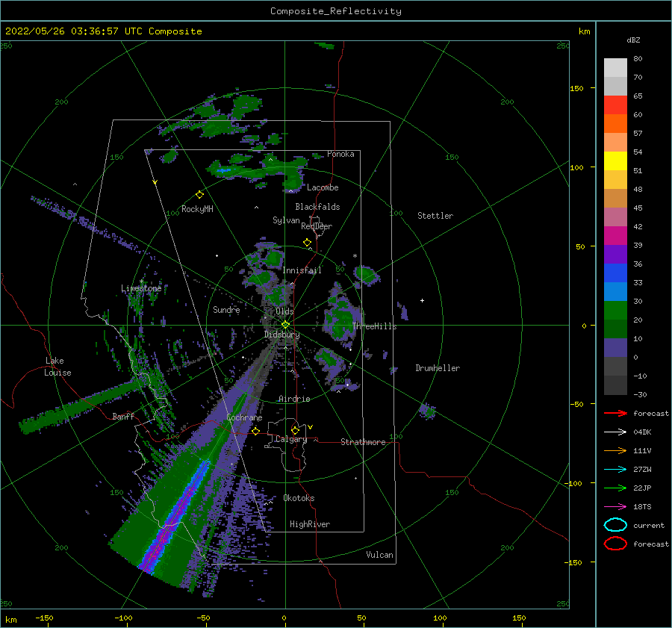Click the Lacombe label

tap(323, 187)
